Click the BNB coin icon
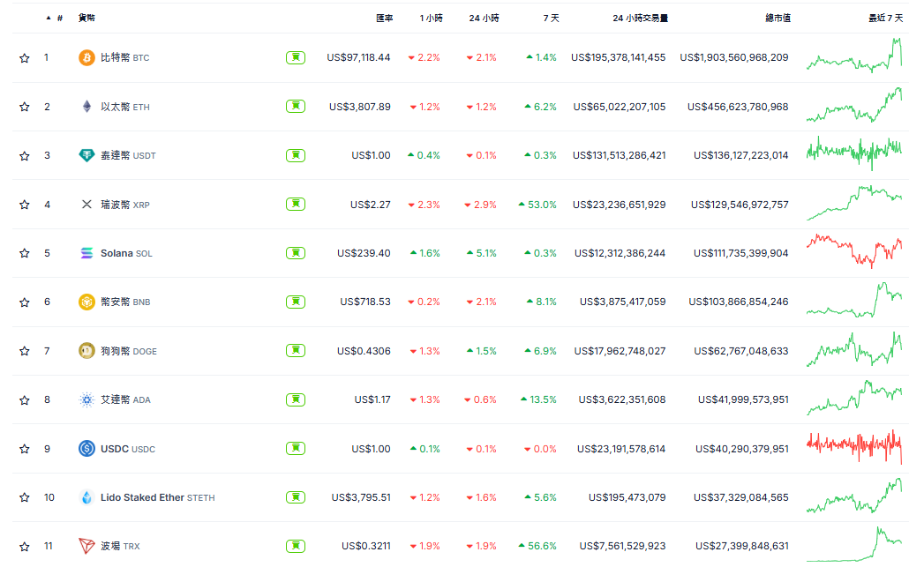The height and width of the screenshot is (567, 924). 86,302
